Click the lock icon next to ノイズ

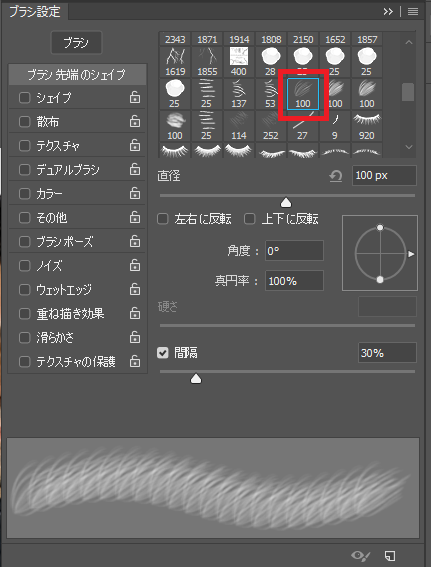[135, 265]
